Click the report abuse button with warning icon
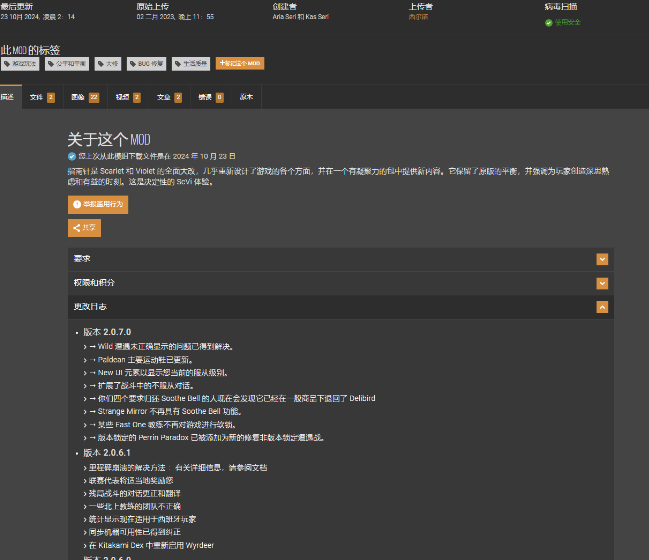The width and height of the screenshot is (649, 560). point(98,204)
